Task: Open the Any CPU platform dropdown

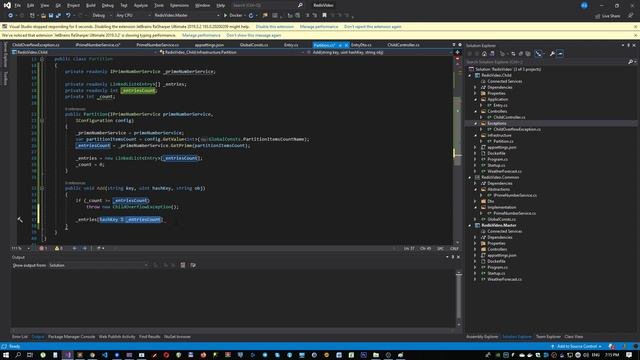Action: coord(133,16)
